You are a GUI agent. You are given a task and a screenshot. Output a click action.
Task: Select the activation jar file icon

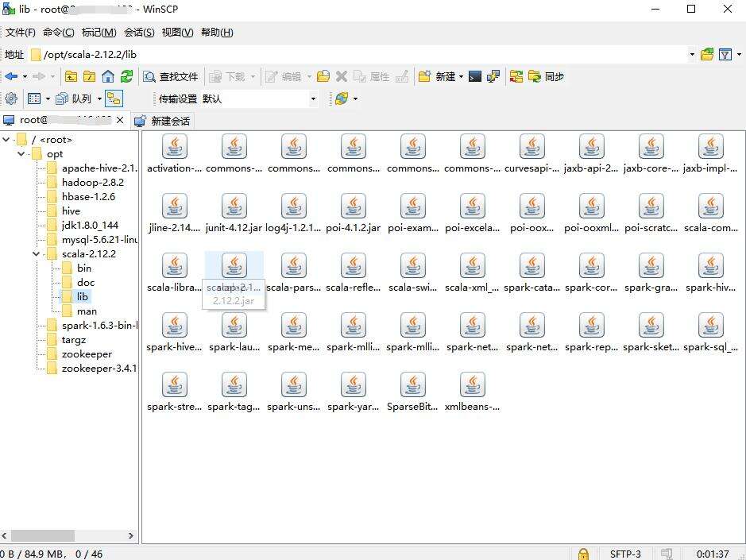(x=175, y=146)
